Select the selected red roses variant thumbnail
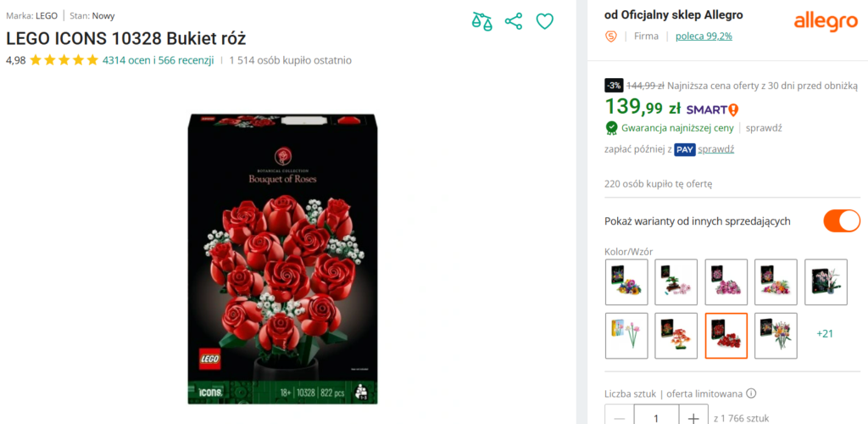This screenshot has height=424, width=868. point(726,336)
